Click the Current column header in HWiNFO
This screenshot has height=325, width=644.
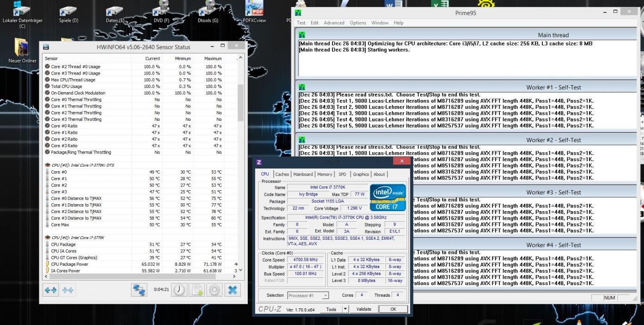pyautogui.click(x=147, y=59)
